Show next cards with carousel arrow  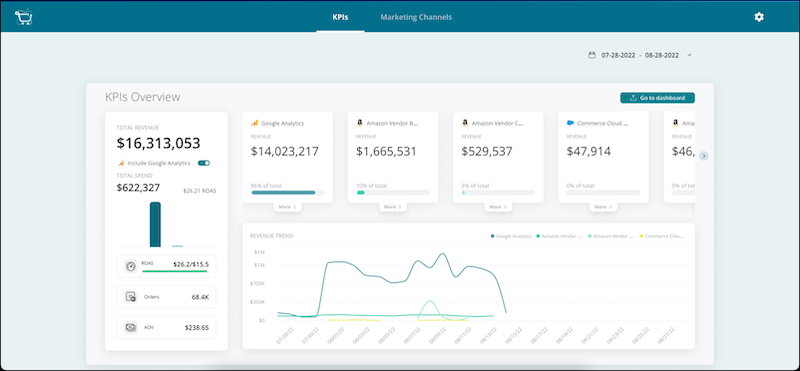(704, 156)
